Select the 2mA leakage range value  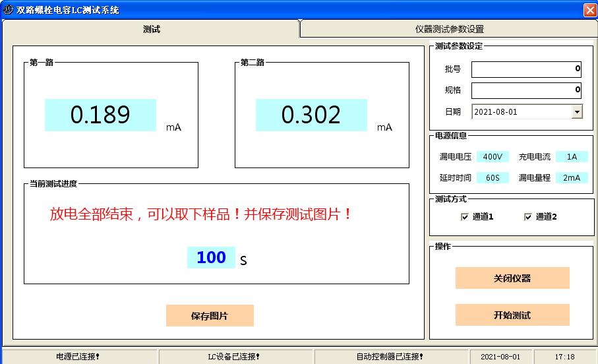(x=571, y=178)
